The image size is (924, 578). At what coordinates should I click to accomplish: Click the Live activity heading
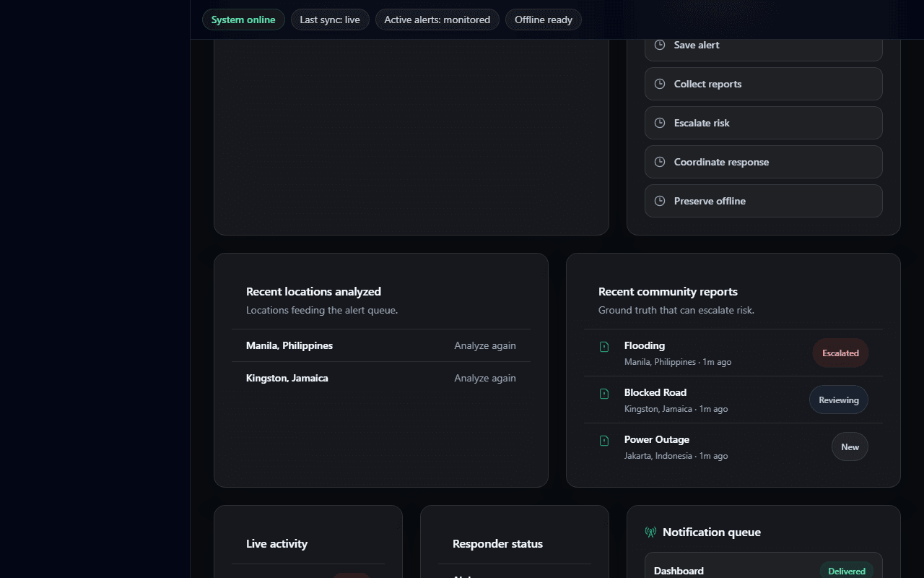pyautogui.click(x=276, y=544)
